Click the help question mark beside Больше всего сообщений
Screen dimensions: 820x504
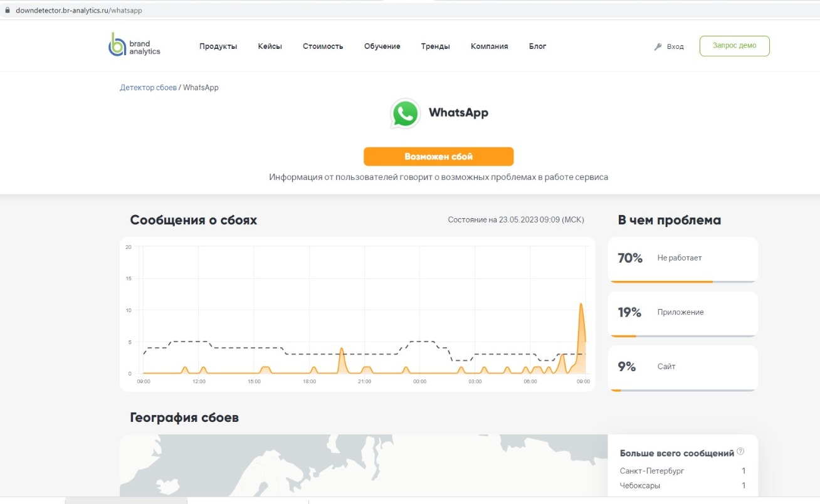(740, 451)
